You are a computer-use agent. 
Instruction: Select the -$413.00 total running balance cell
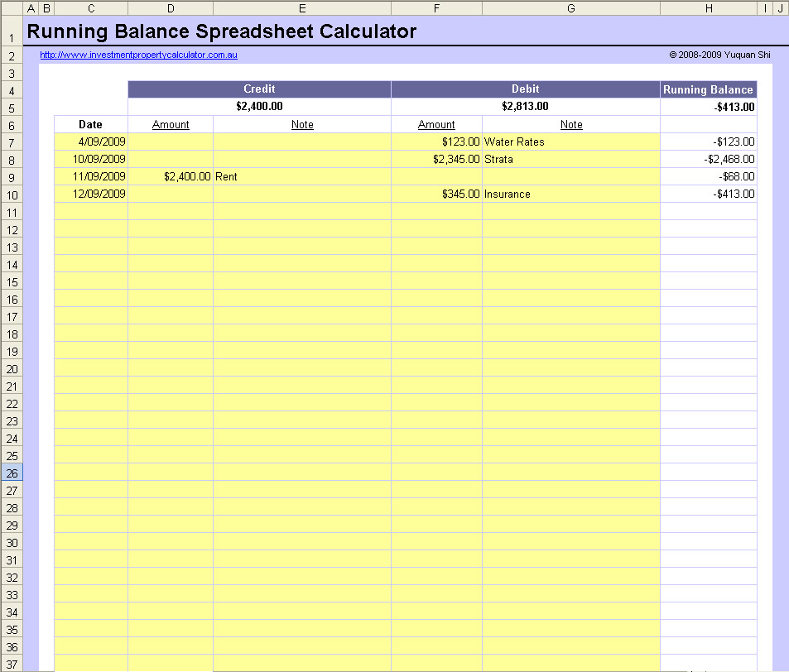click(x=708, y=107)
